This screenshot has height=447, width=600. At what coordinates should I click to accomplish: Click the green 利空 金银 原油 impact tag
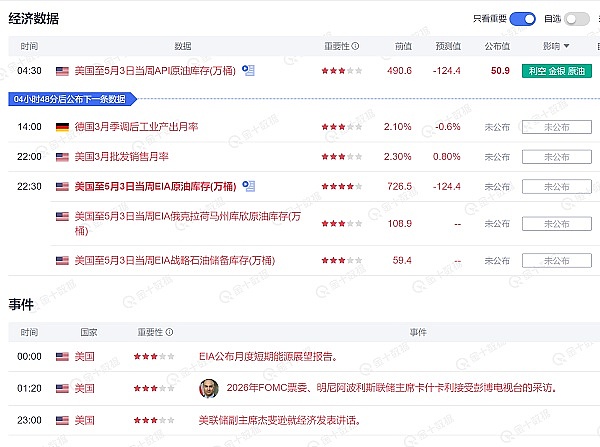[556, 71]
